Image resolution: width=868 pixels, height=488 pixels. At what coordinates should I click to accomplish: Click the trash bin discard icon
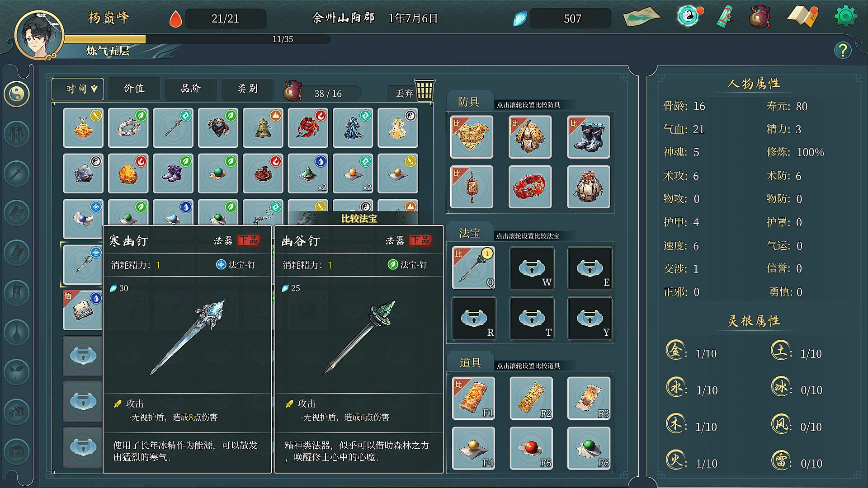(425, 90)
